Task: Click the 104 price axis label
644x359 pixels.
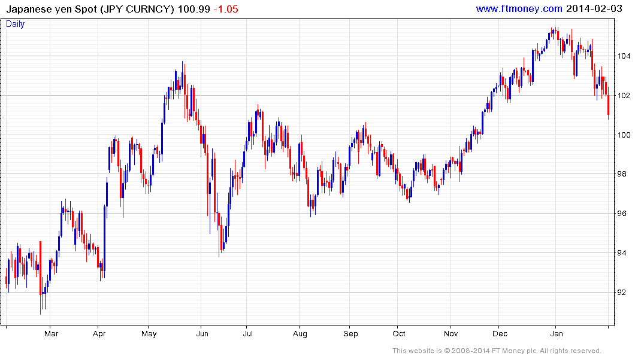Action: click(624, 56)
